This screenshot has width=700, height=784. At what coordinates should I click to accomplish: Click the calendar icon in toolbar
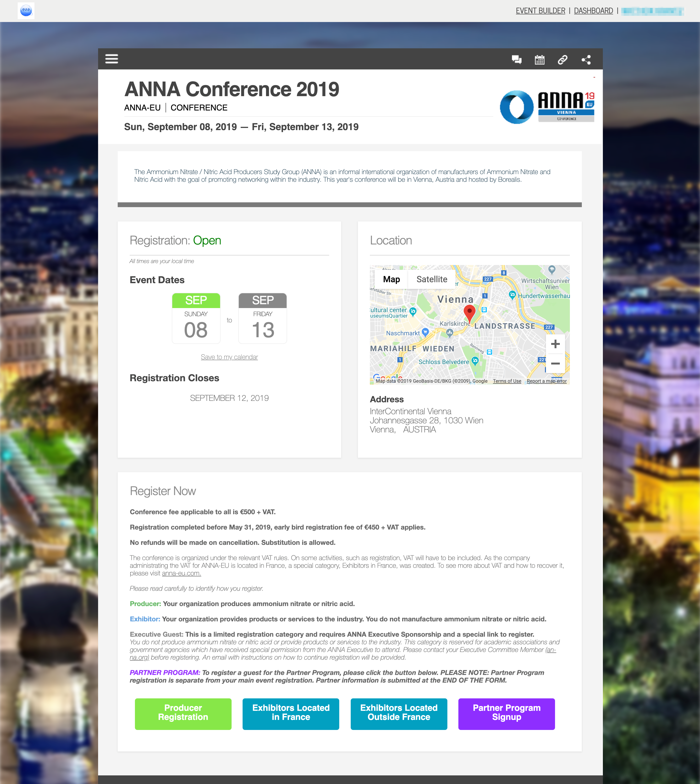(x=540, y=59)
